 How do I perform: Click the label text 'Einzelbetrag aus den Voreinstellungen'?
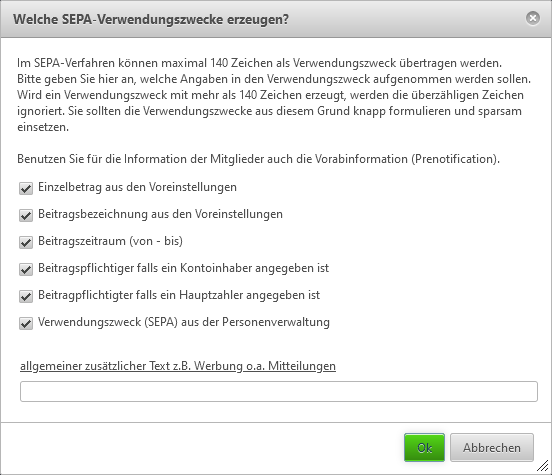click(137, 187)
